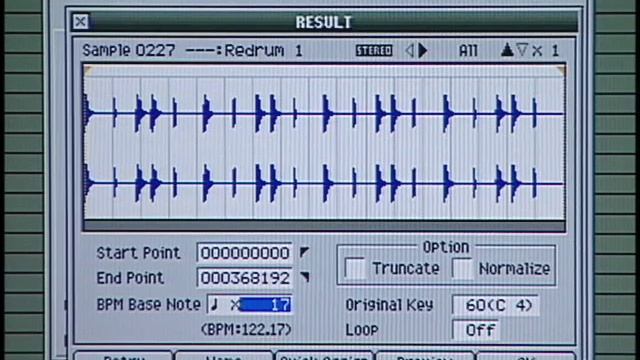Select the Start Point value field
This screenshot has width=640, height=360.
point(244,253)
